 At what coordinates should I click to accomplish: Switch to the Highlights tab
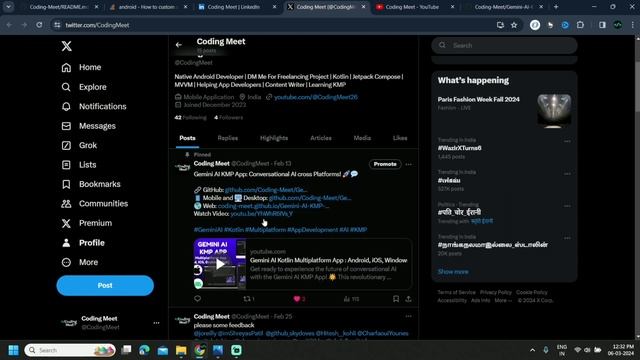(x=274, y=138)
